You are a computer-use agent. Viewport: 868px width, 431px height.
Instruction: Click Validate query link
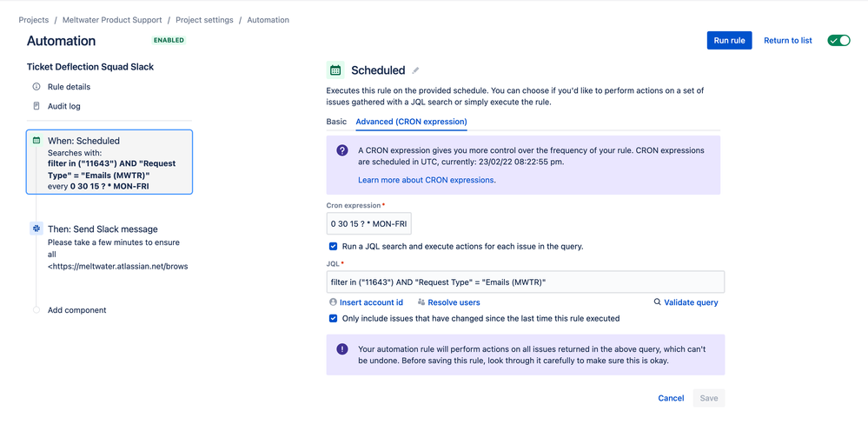691,302
